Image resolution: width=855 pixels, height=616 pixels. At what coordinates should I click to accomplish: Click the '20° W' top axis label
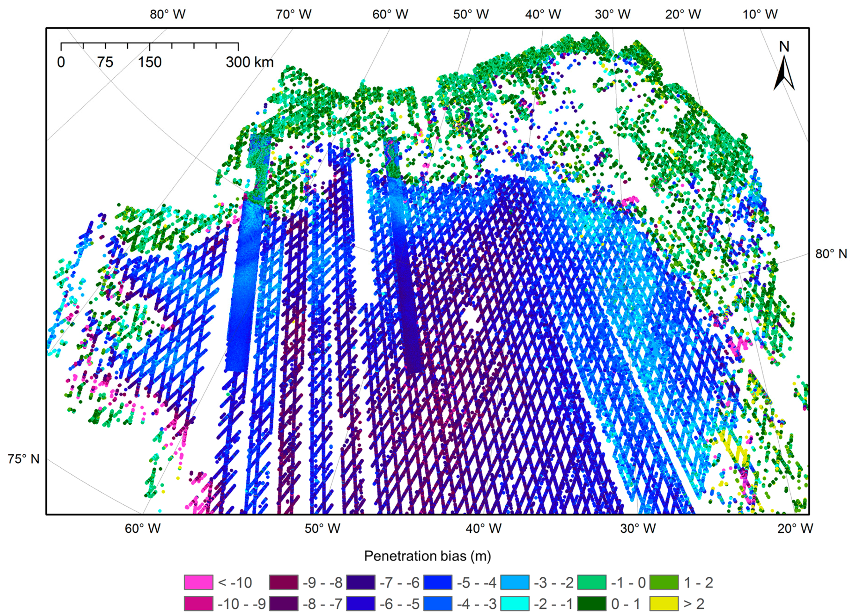pyautogui.click(x=683, y=14)
